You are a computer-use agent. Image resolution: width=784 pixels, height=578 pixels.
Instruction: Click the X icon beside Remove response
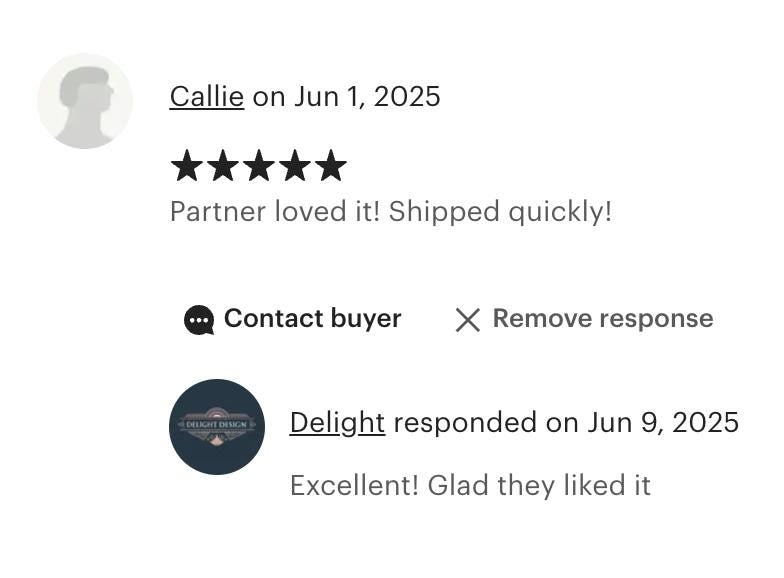click(x=467, y=320)
